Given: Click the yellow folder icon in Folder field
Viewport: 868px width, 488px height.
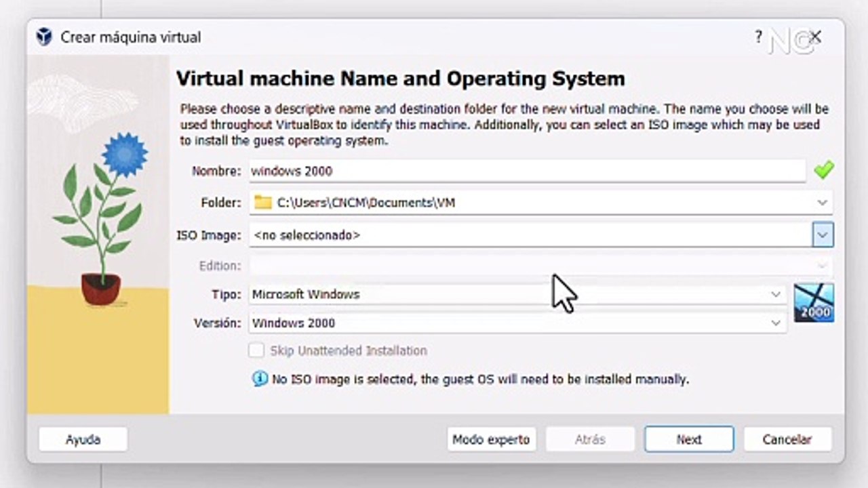Looking at the screenshot, I should pos(263,202).
